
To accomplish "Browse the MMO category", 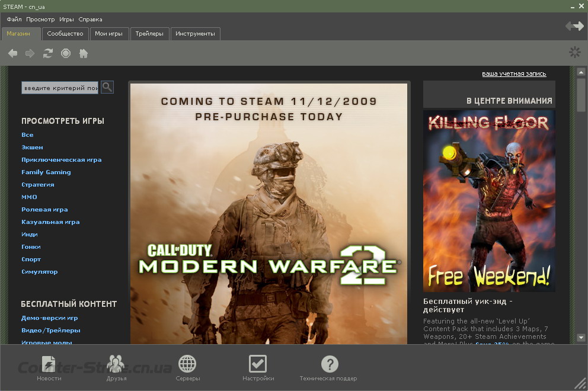I will (x=29, y=197).
